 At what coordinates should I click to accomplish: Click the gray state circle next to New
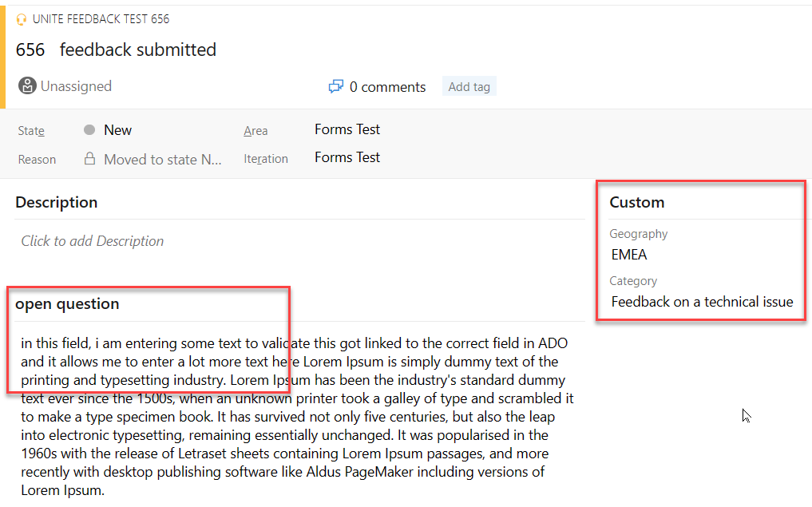(90, 129)
